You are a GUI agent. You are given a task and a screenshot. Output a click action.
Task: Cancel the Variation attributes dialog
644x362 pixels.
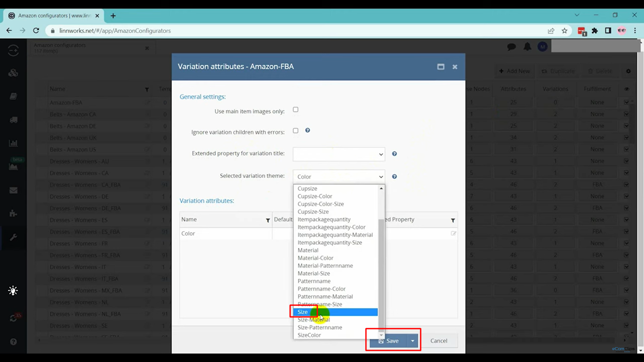439,341
